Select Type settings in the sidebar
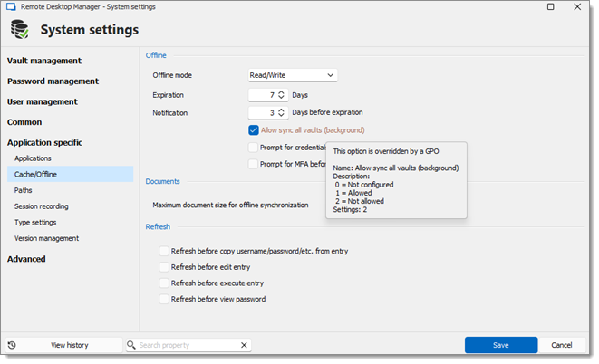Viewport: 599px width, 364px height. tap(35, 223)
